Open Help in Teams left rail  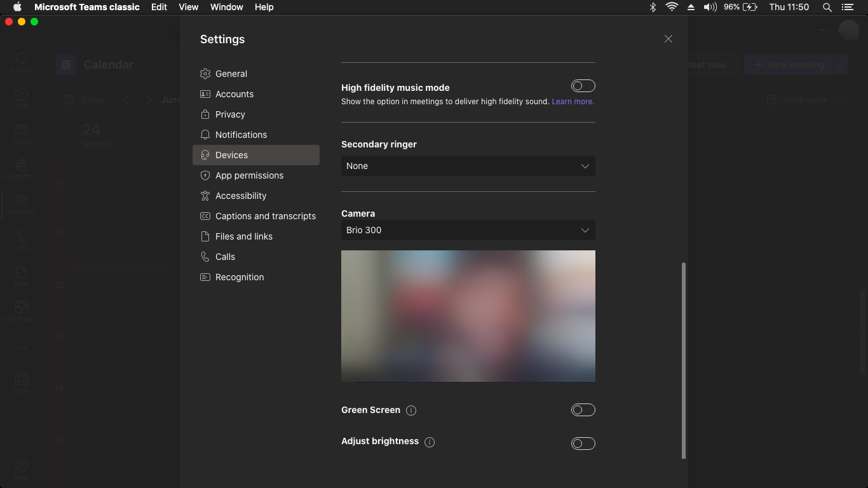tap(22, 469)
